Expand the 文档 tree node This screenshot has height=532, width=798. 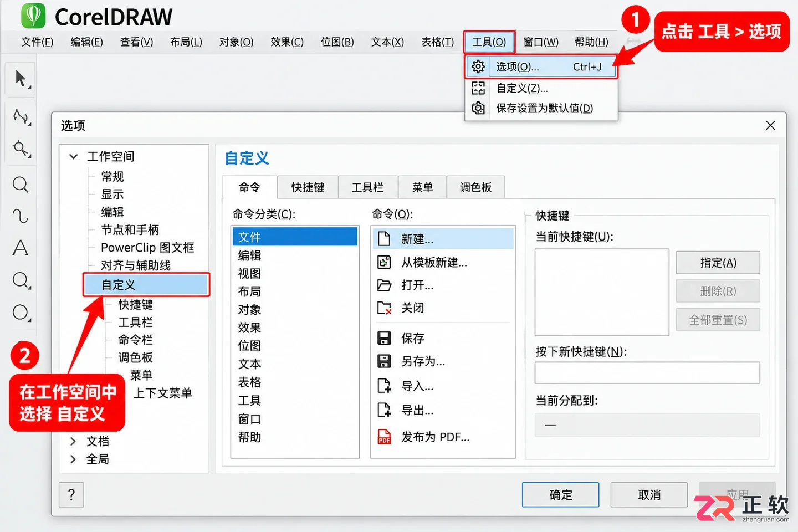coord(73,441)
